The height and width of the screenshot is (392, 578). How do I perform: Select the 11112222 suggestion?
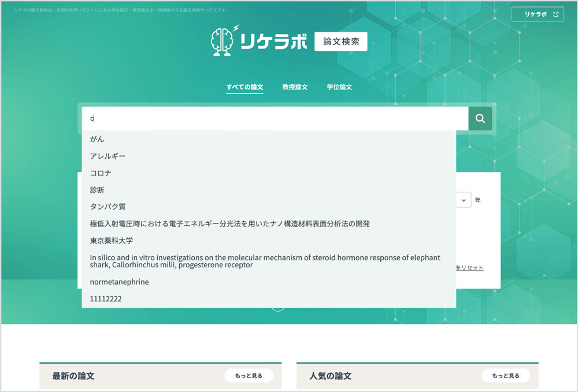(269, 299)
